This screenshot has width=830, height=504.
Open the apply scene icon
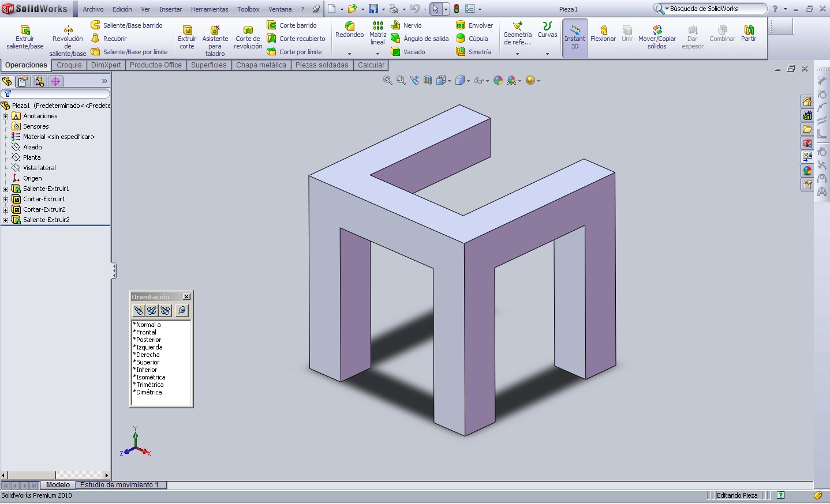pos(512,81)
